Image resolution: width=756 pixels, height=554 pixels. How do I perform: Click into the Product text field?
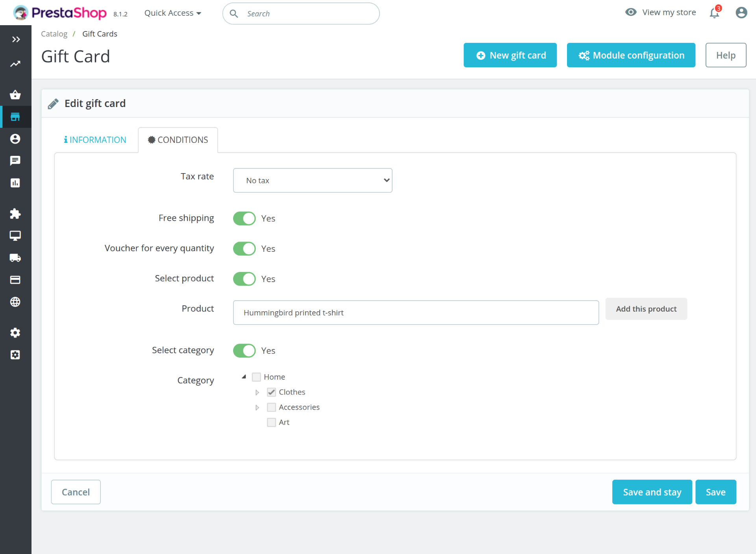tap(416, 313)
